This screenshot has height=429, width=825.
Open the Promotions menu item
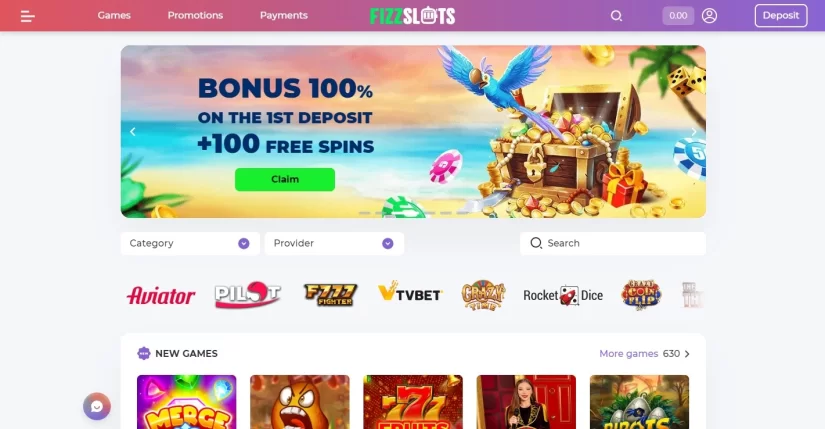coord(195,15)
